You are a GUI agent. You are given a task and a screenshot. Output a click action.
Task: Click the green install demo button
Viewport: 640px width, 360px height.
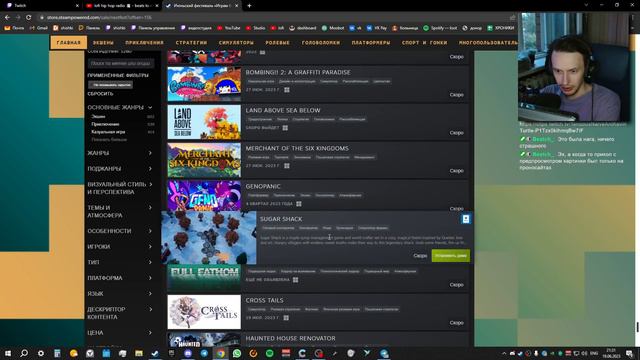point(451,256)
